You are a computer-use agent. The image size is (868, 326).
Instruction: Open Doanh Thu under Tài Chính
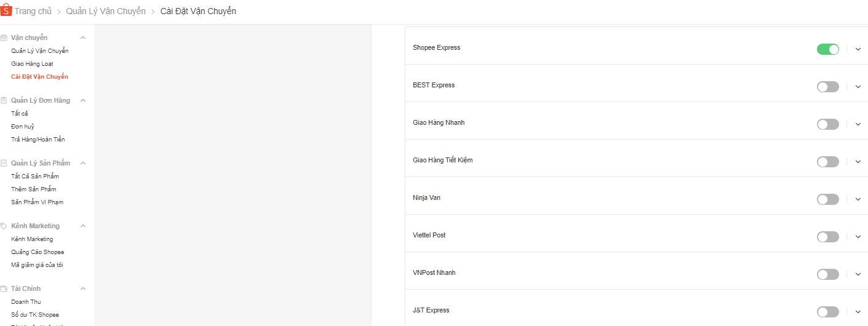(x=26, y=302)
